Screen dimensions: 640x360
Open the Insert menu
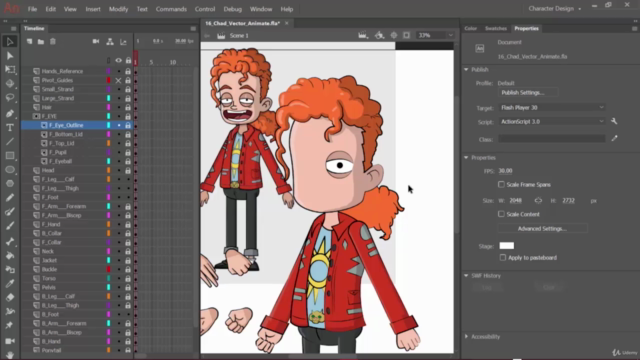coord(93,9)
